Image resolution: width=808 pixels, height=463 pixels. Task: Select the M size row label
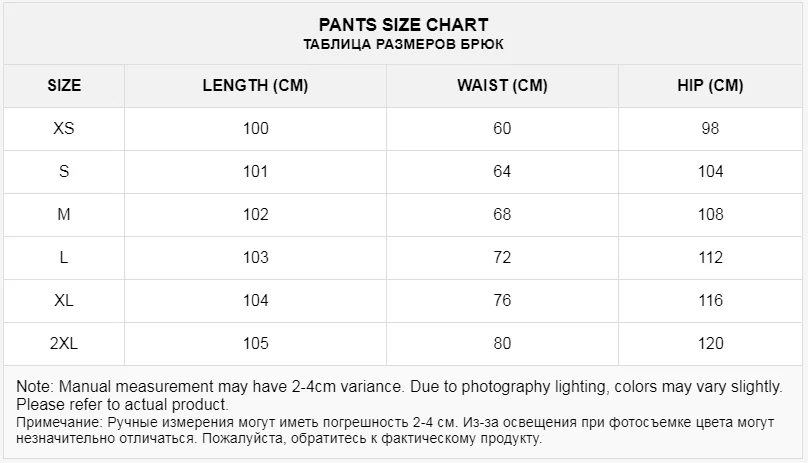click(x=64, y=214)
